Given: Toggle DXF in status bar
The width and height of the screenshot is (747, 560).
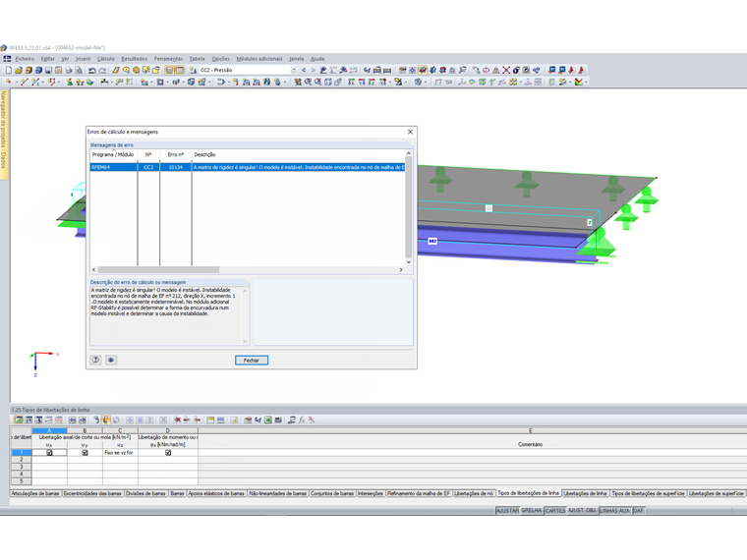Looking at the screenshot, I should tap(638, 511).
